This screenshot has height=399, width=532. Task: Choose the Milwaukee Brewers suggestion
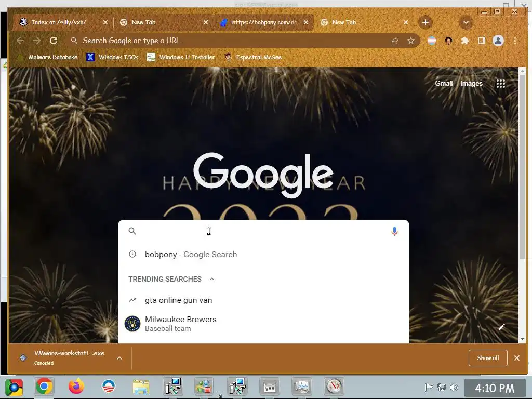263,324
